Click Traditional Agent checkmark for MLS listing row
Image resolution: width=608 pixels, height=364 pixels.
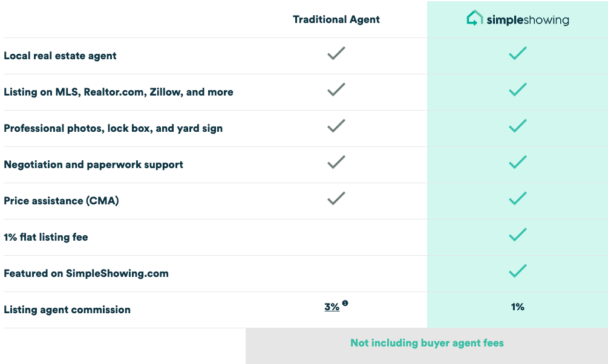[336, 90]
